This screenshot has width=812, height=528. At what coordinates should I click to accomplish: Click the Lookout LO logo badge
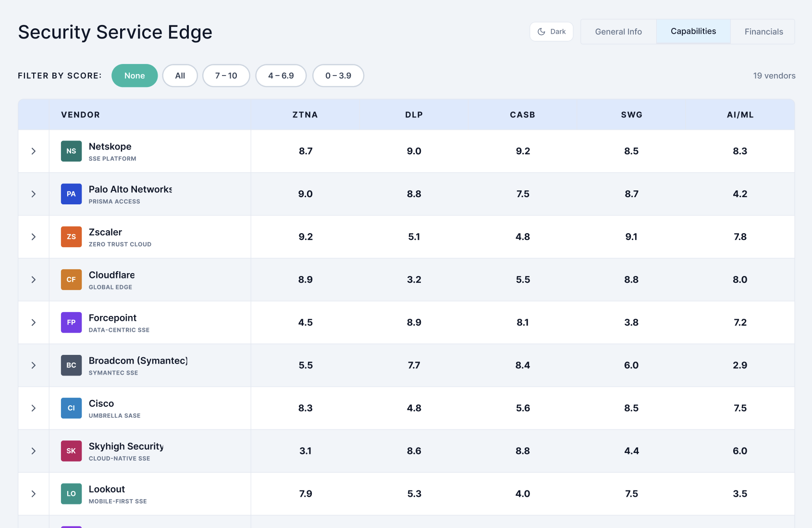[x=71, y=493]
